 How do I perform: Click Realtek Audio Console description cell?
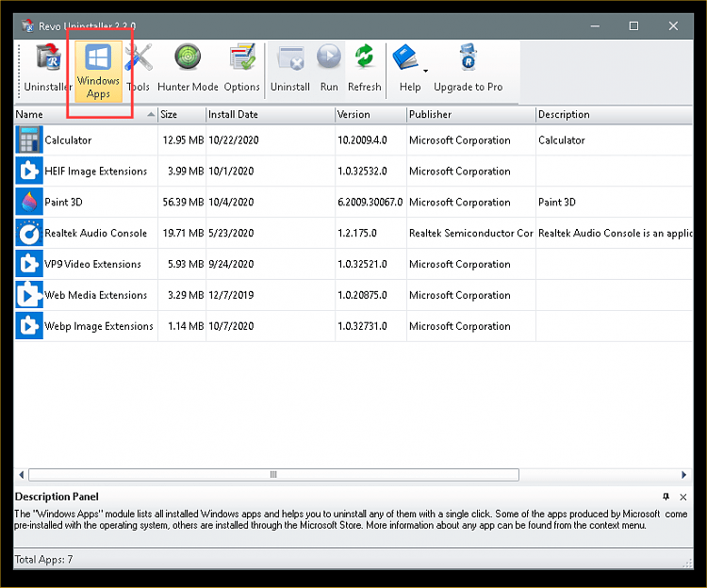[615, 233]
